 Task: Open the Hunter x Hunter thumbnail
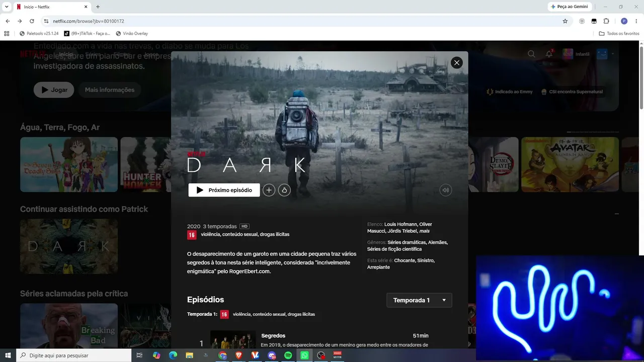[x=145, y=164]
